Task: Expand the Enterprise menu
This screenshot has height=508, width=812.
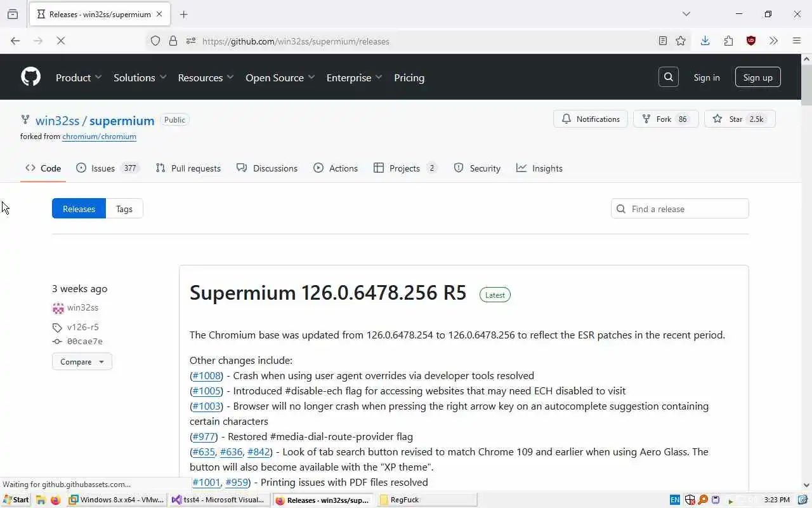Action: (355, 77)
